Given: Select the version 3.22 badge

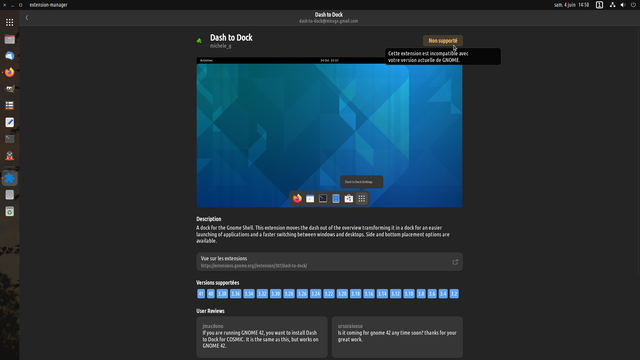Looking at the screenshot, I should click(x=329, y=294).
